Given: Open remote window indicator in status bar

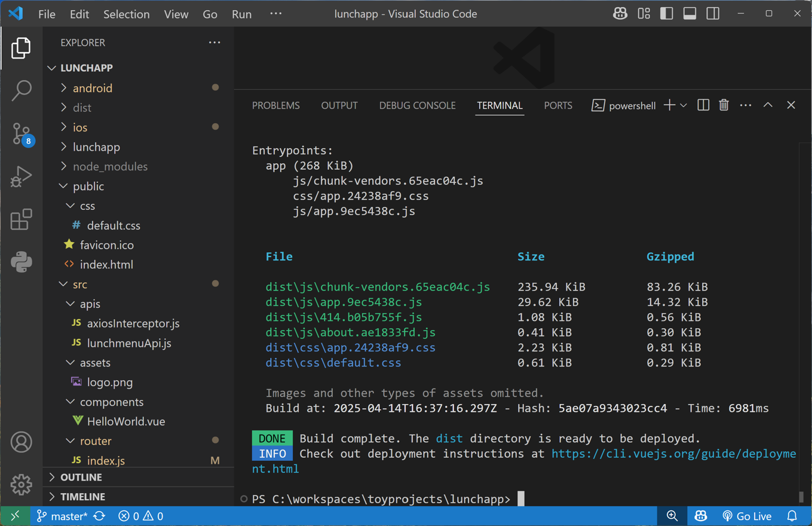Looking at the screenshot, I should (x=15, y=516).
